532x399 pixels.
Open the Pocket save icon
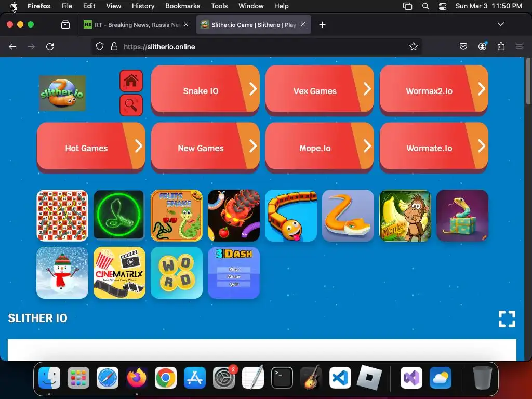tap(463, 47)
